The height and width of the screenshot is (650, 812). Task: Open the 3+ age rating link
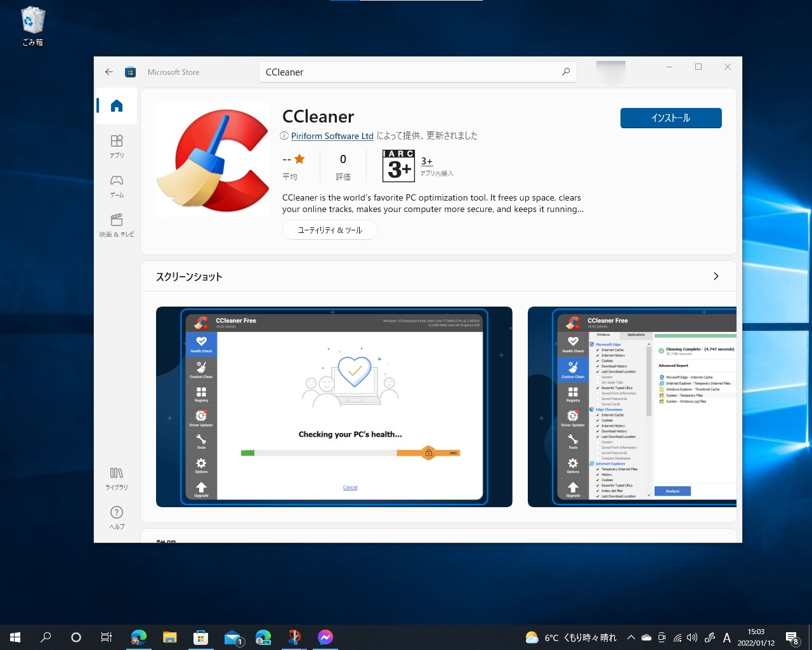(427, 161)
